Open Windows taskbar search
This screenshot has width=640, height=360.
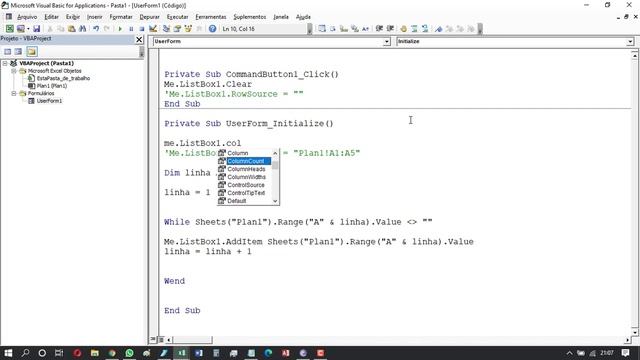click(x=25, y=353)
